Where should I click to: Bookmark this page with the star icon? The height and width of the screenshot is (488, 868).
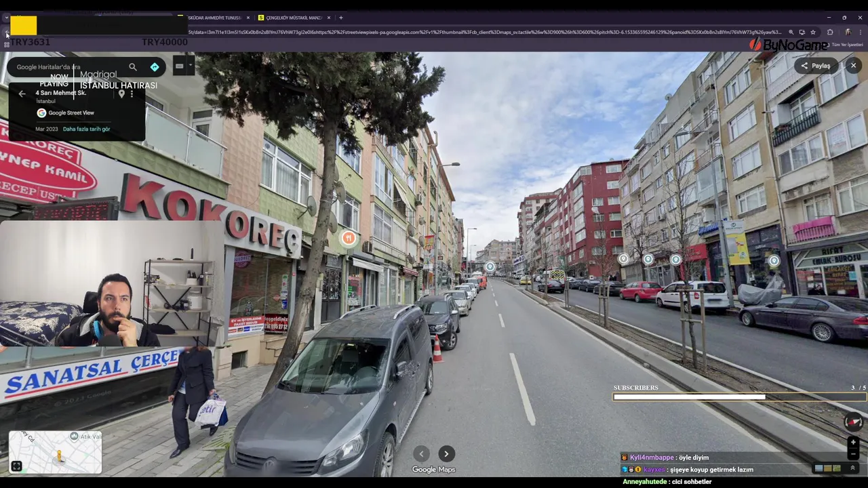813,32
